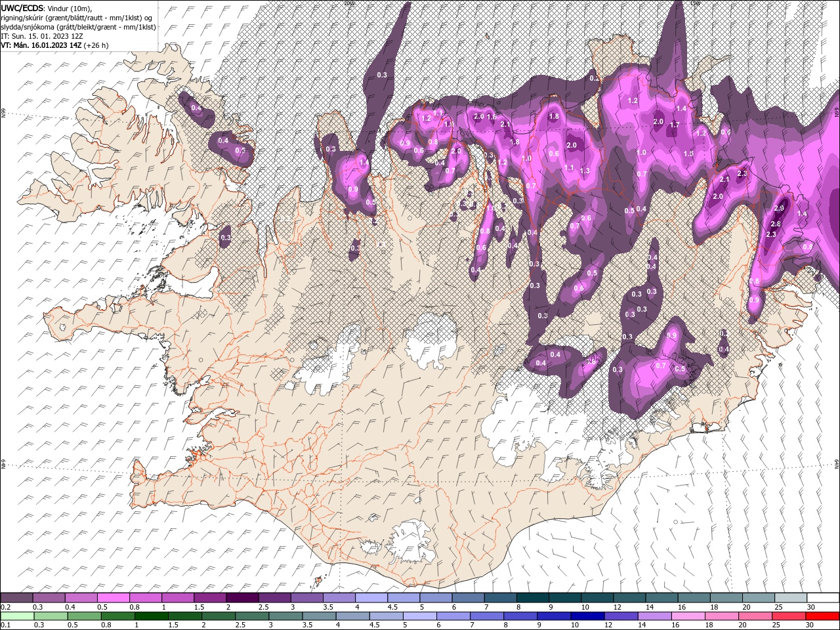
Task: Pick the dark teal 8–9 swatch in the top row
Action: point(532,598)
